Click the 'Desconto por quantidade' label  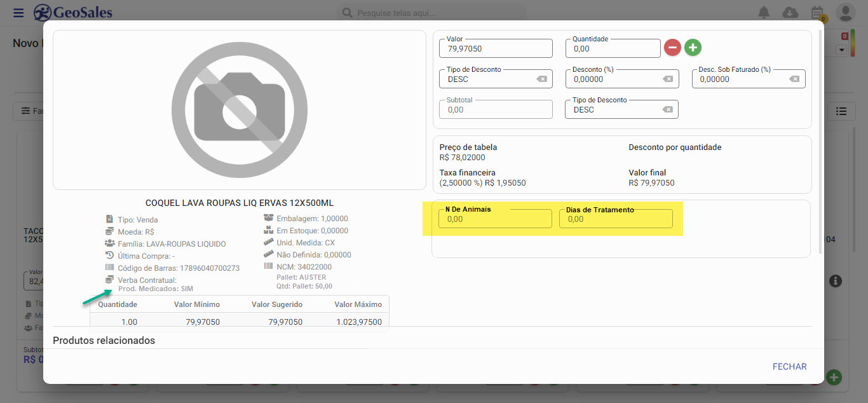point(675,147)
